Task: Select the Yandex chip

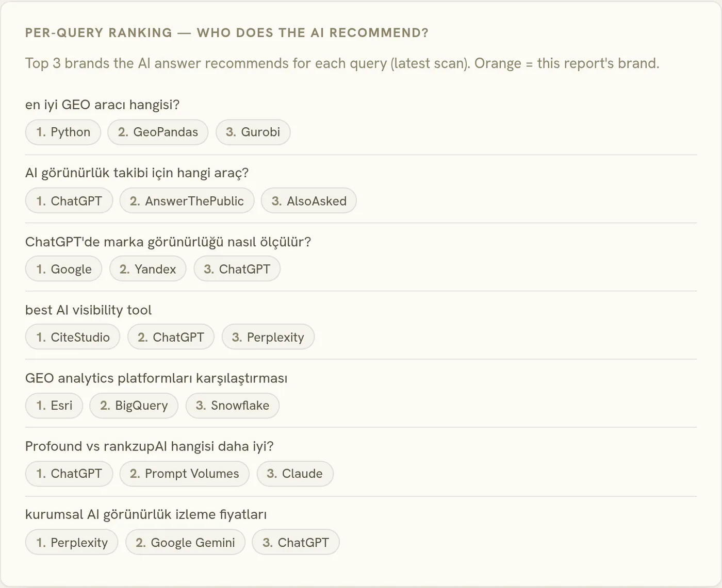Action: (x=147, y=269)
